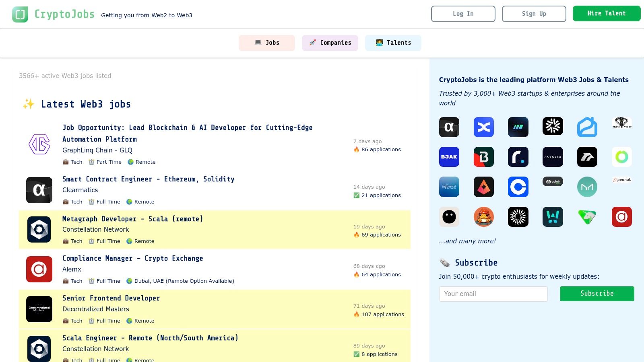Open the blue house outline logo
This screenshot has height=362, width=644.
pyautogui.click(x=587, y=127)
